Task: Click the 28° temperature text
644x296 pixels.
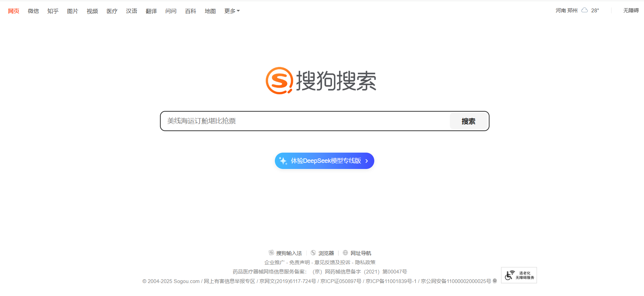Action: (x=595, y=10)
